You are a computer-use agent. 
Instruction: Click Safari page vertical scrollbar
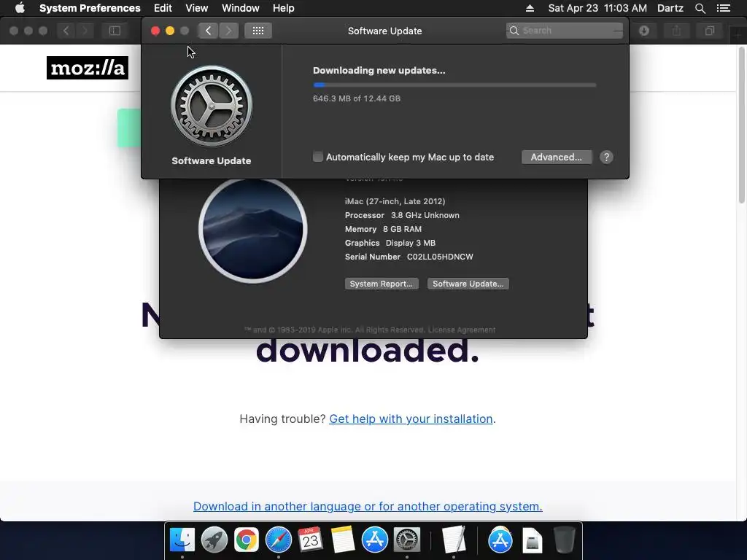pos(742,125)
